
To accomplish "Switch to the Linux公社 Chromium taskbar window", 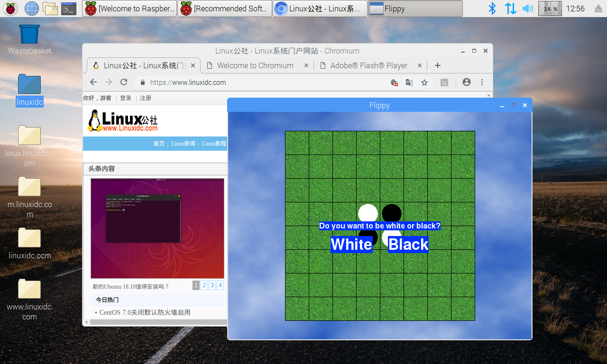I will point(320,9).
